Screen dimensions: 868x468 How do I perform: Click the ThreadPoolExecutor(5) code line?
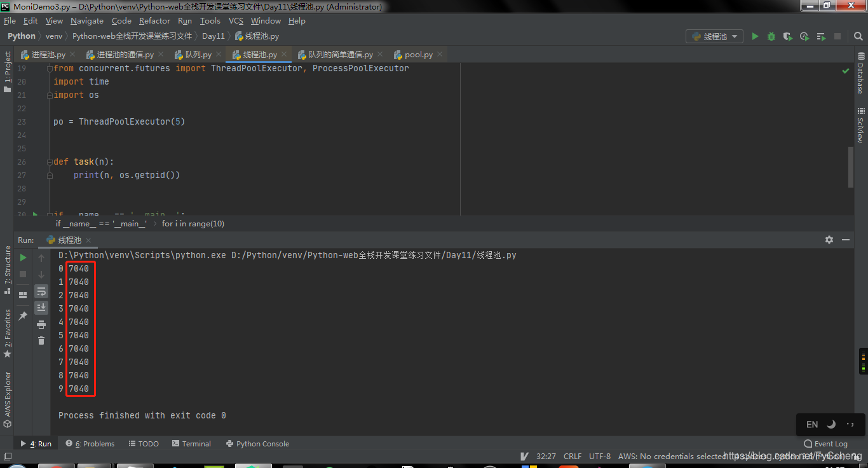119,121
